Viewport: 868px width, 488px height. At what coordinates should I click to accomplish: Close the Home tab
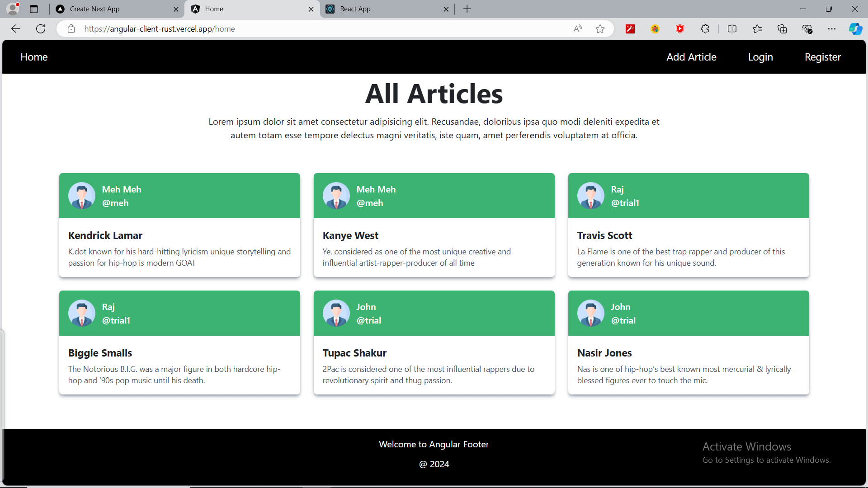pos(311,9)
